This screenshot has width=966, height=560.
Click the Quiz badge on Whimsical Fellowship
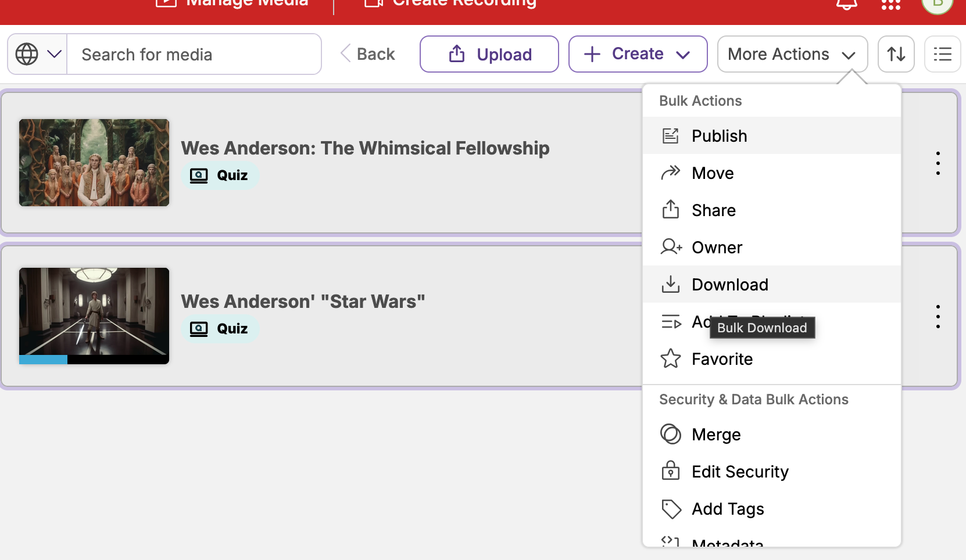pos(220,175)
